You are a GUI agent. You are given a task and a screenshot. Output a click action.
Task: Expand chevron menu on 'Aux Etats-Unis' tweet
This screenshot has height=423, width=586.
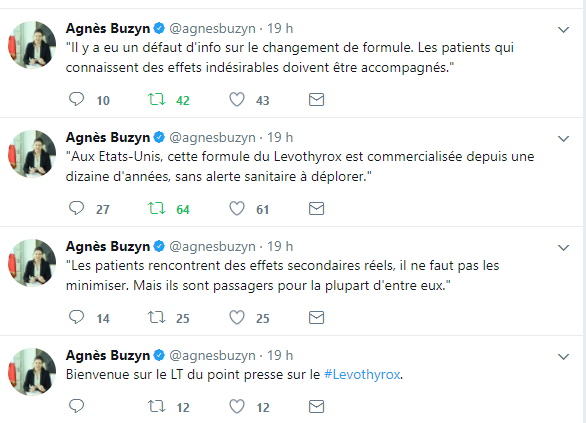563,139
